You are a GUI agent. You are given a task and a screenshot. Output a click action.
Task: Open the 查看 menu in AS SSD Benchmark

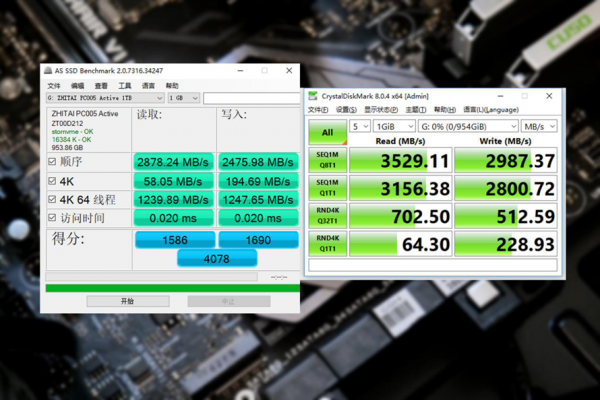[x=101, y=86]
